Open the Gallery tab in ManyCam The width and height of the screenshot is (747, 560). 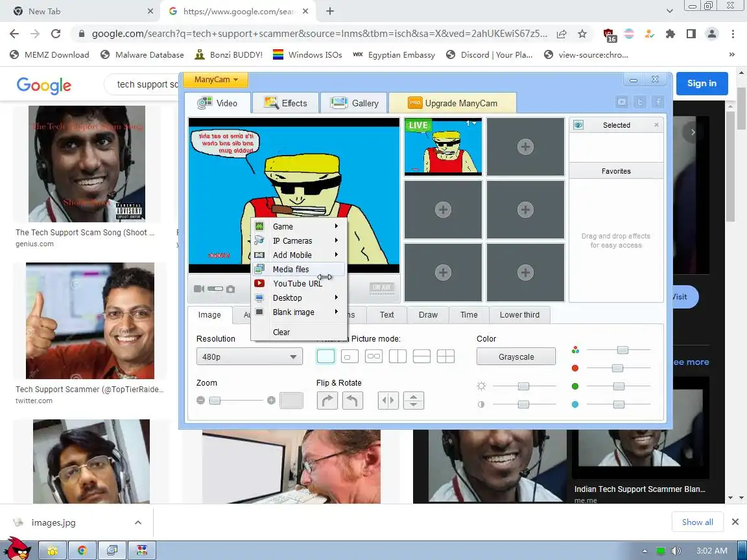click(354, 103)
